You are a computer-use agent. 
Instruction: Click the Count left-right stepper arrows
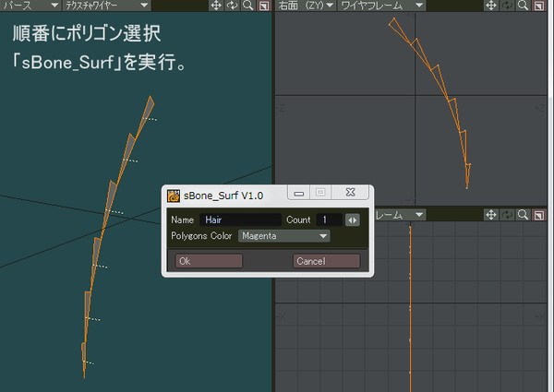[x=353, y=220]
